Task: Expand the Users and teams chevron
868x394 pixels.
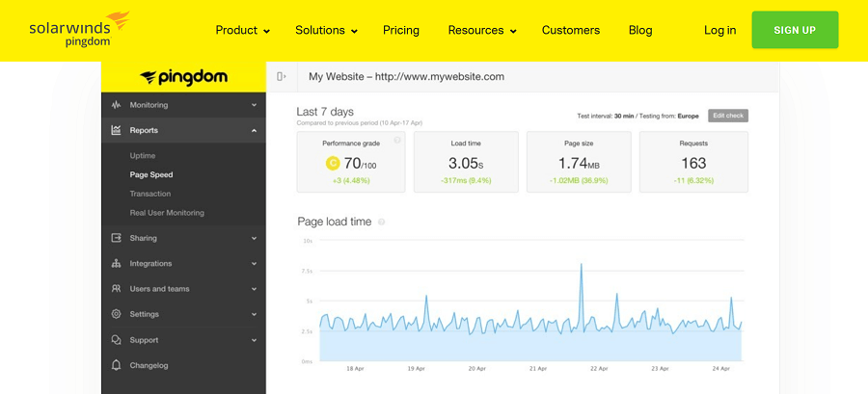Action: click(x=254, y=289)
